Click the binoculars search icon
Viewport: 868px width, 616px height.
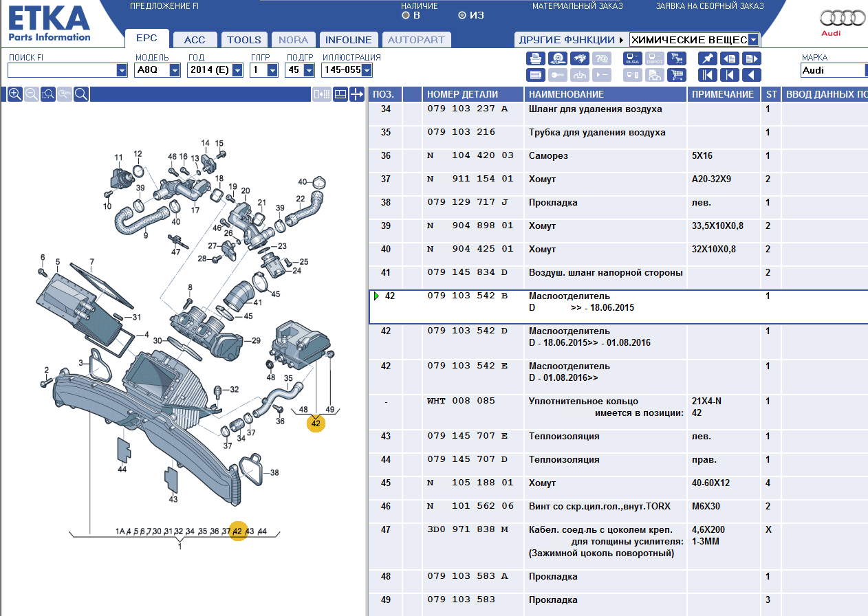pyautogui.click(x=580, y=58)
